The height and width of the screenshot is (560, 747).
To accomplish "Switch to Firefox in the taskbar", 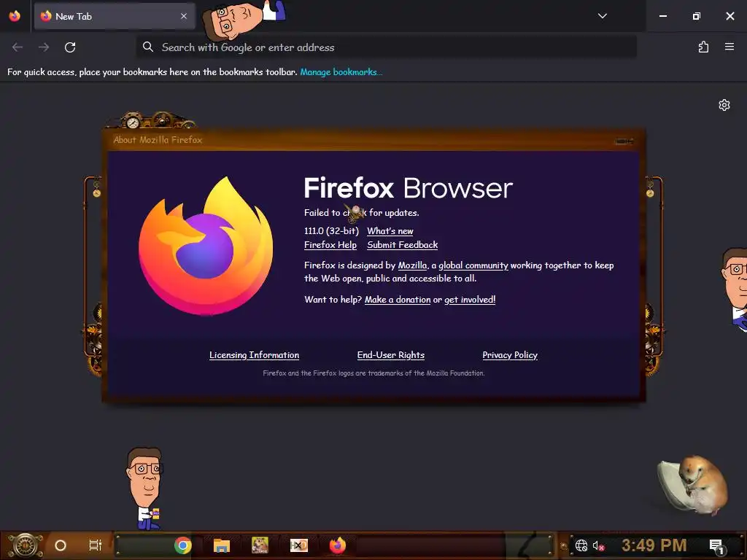I will [337, 545].
